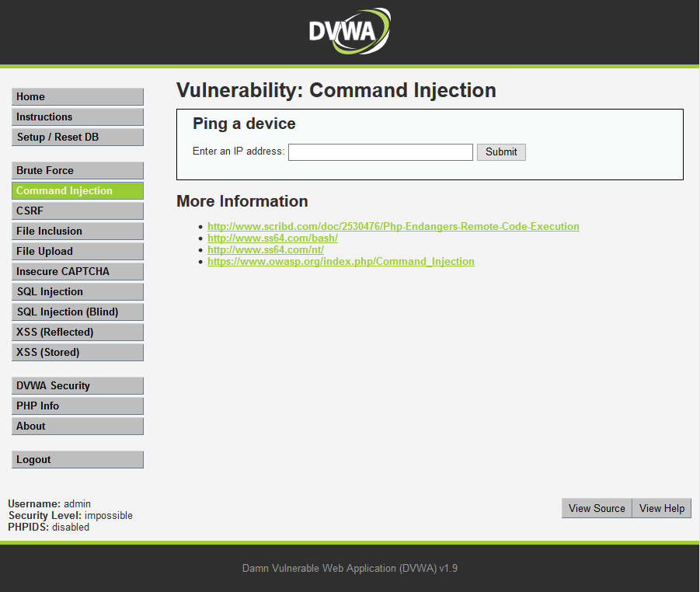This screenshot has width=700, height=592.
Task: Open the CSRF vulnerability page
Action: coord(77,211)
